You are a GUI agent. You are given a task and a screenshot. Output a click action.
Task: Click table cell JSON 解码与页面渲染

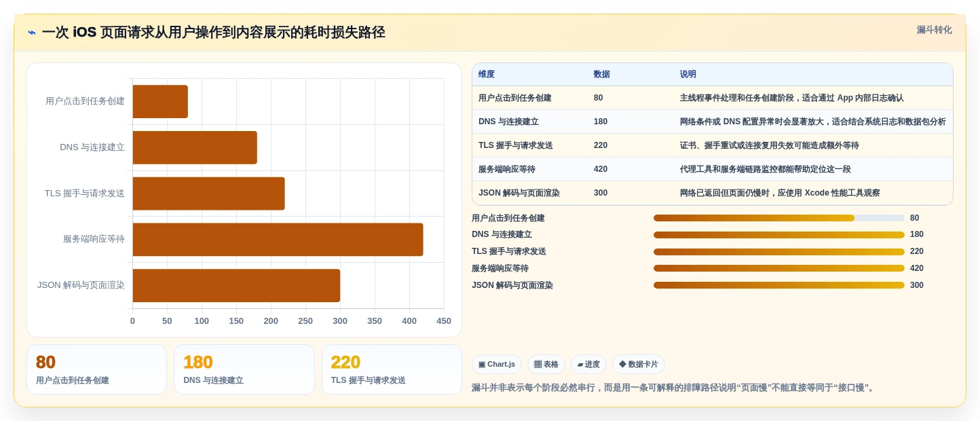(x=519, y=193)
